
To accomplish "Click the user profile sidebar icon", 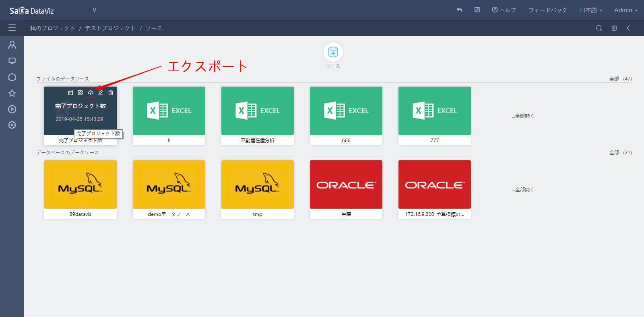I will 12,45.
